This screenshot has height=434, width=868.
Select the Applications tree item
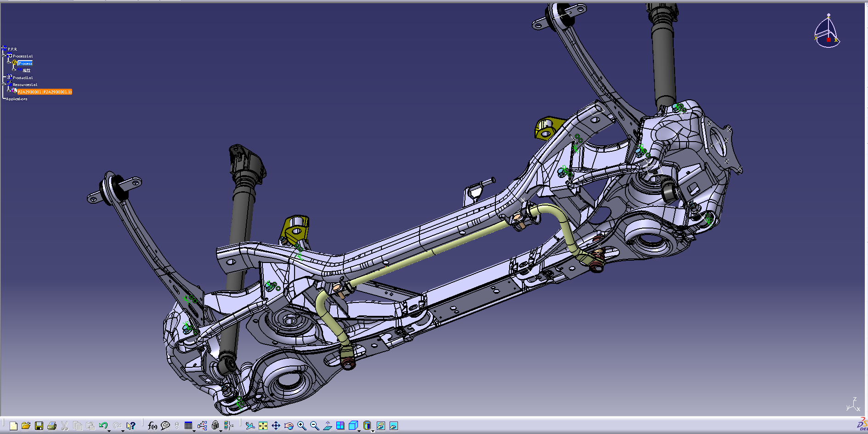(x=17, y=99)
